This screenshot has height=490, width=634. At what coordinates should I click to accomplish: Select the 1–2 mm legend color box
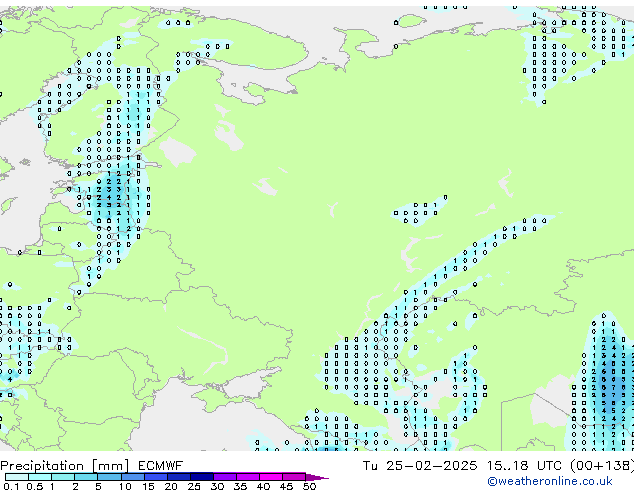tap(63, 477)
